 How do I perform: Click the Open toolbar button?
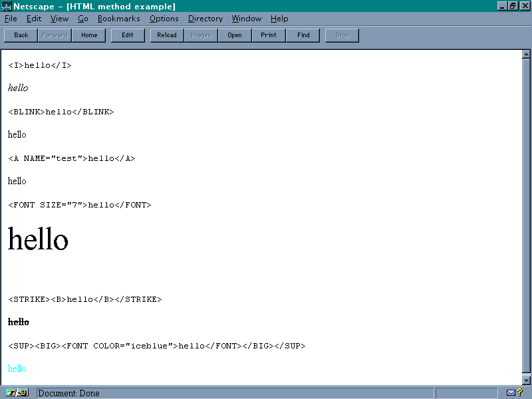coord(235,35)
